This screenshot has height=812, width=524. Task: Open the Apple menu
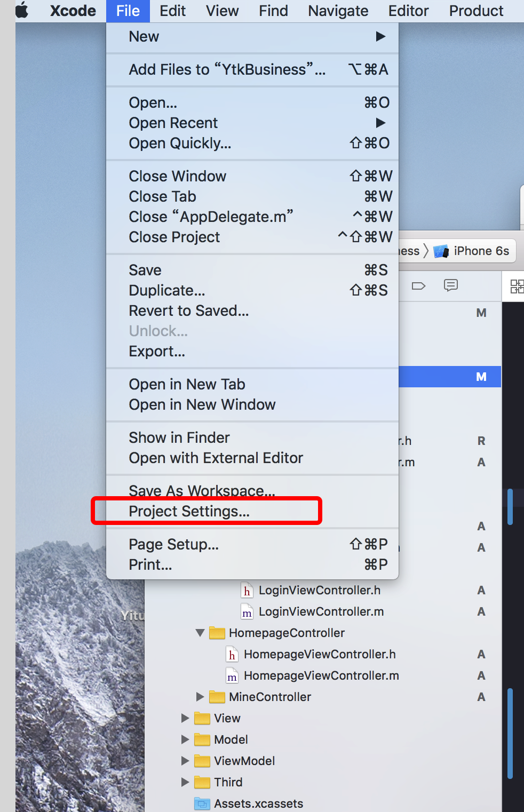(22, 11)
